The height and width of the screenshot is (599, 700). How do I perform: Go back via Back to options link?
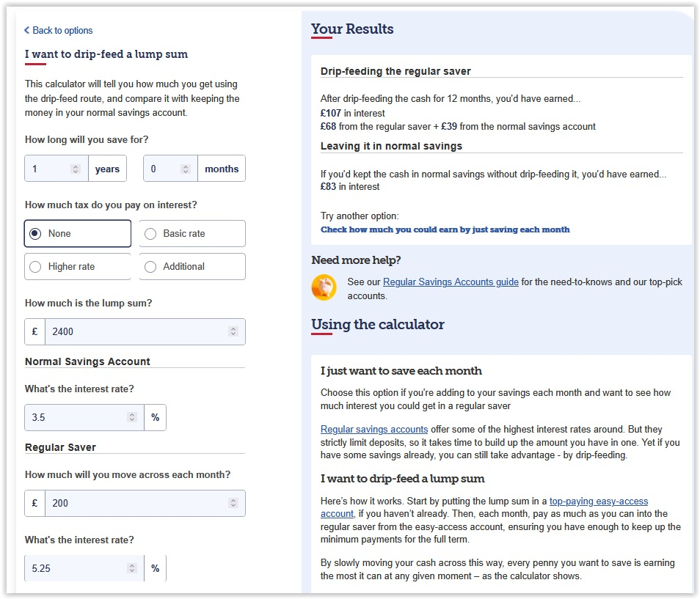pyautogui.click(x=59, y=30)
